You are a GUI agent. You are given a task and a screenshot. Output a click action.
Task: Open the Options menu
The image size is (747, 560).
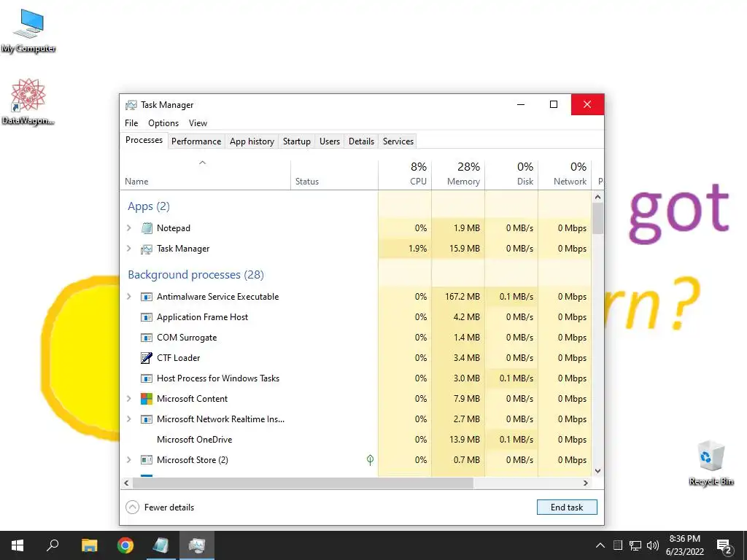point(163,122)
